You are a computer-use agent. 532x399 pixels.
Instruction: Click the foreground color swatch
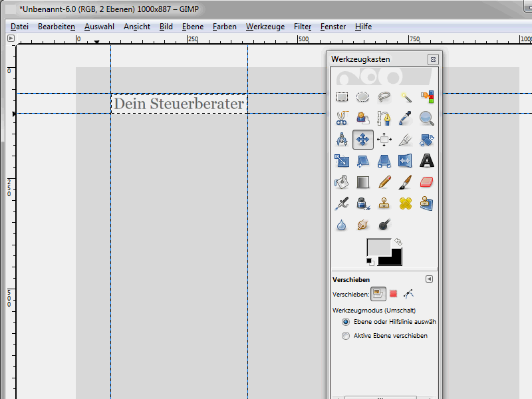point(378,247)
